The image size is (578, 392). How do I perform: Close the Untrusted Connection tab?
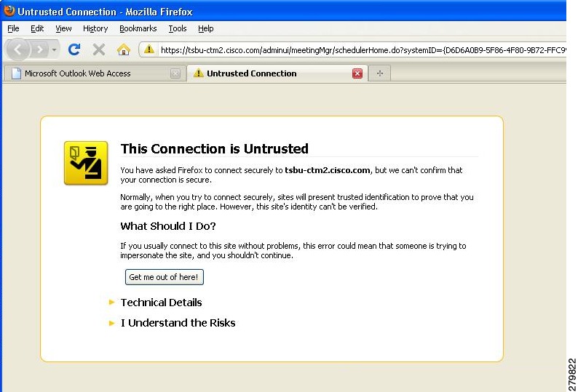click(357, 73)
